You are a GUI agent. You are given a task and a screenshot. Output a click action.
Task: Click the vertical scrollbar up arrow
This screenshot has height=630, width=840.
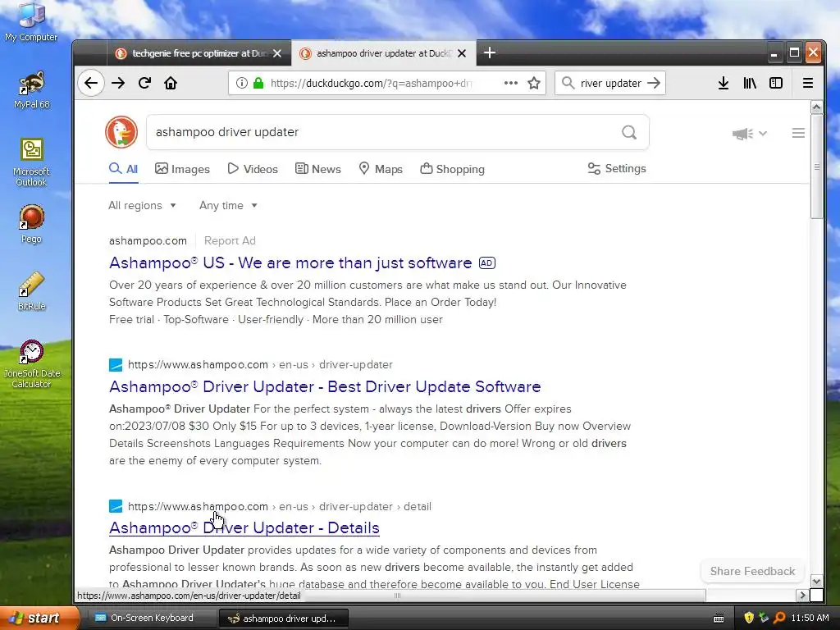(816, 107)
